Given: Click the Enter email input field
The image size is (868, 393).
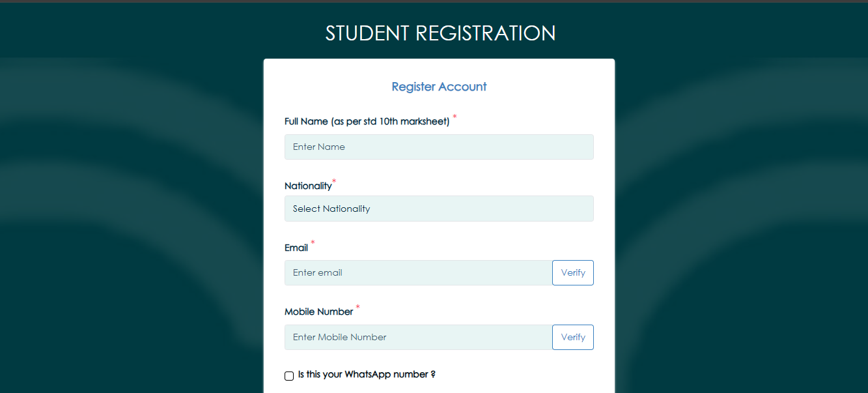Looking at the screenshot, I should (417, 272).
